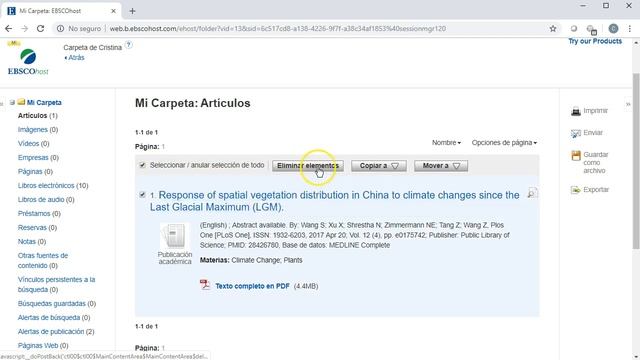
Task: Click the Exportar icon
Action: coord(576,190)
